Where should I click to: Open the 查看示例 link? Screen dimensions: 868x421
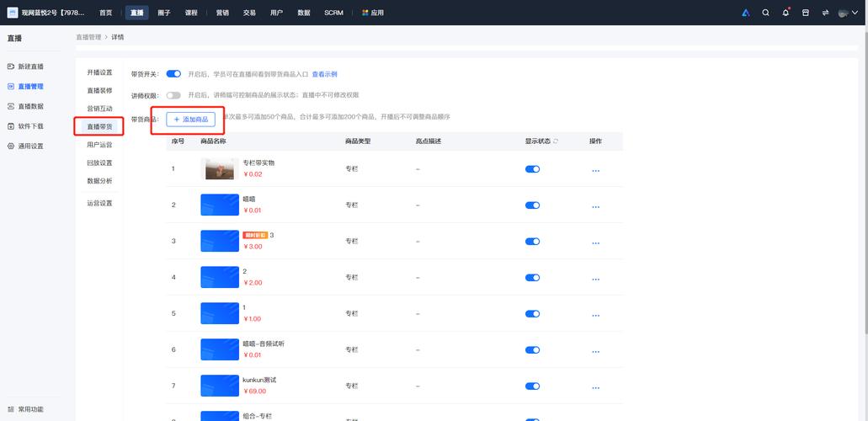click(x=324, y=74)
